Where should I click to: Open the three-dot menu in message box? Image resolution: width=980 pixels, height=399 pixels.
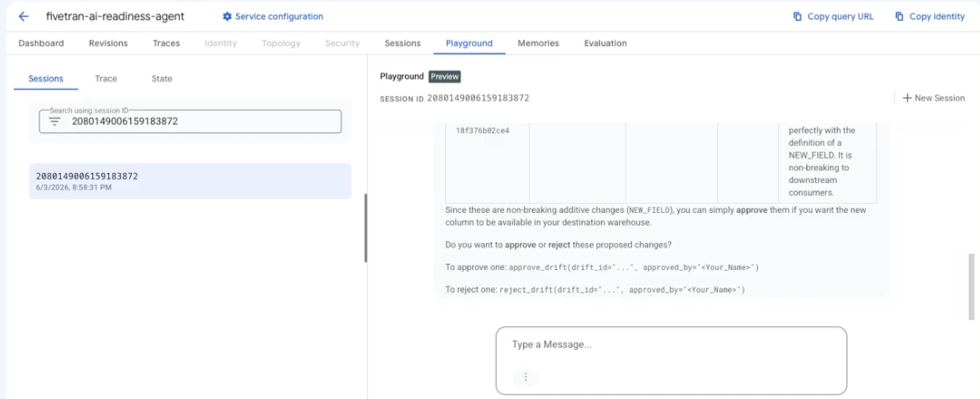(x=525, y=377)
